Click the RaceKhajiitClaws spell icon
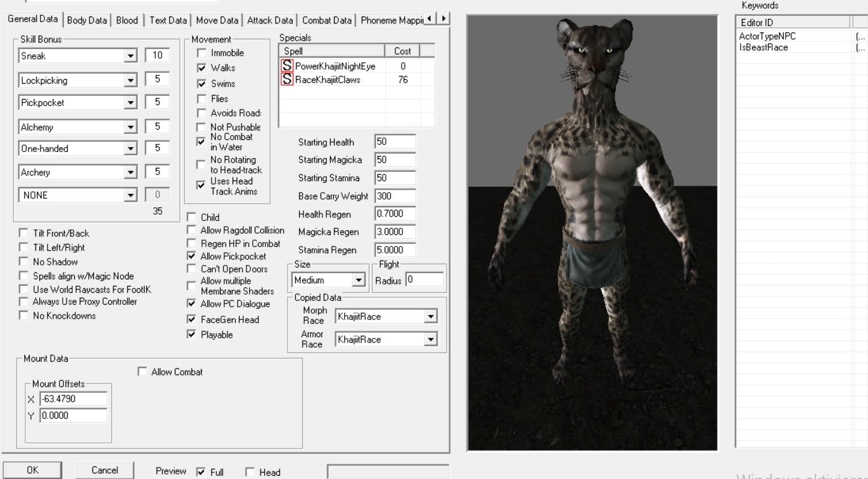Viewport: 868px width, 479px height. coord(287,80)
